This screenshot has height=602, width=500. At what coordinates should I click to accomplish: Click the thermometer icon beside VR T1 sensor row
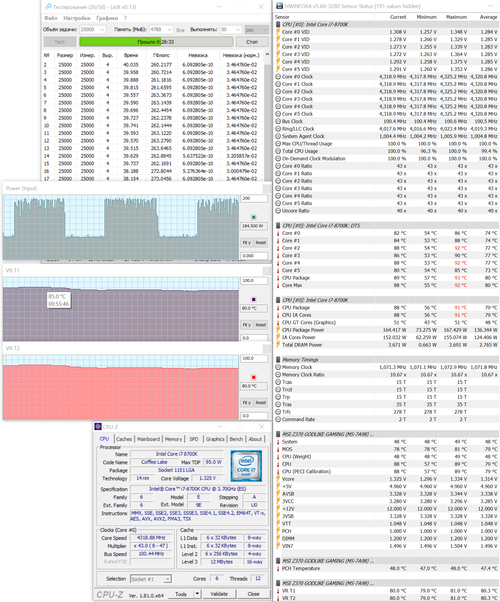[278, 590]
